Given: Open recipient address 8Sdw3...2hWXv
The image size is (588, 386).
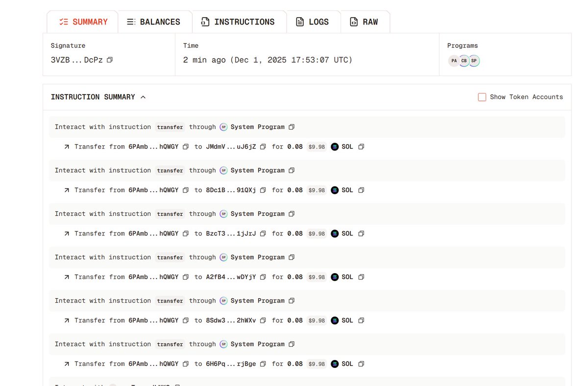Looking at the screenshot, I should point(231,320).
